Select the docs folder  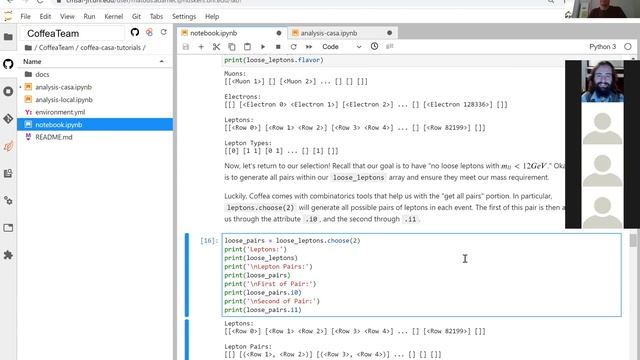click(x=95, y=74)
